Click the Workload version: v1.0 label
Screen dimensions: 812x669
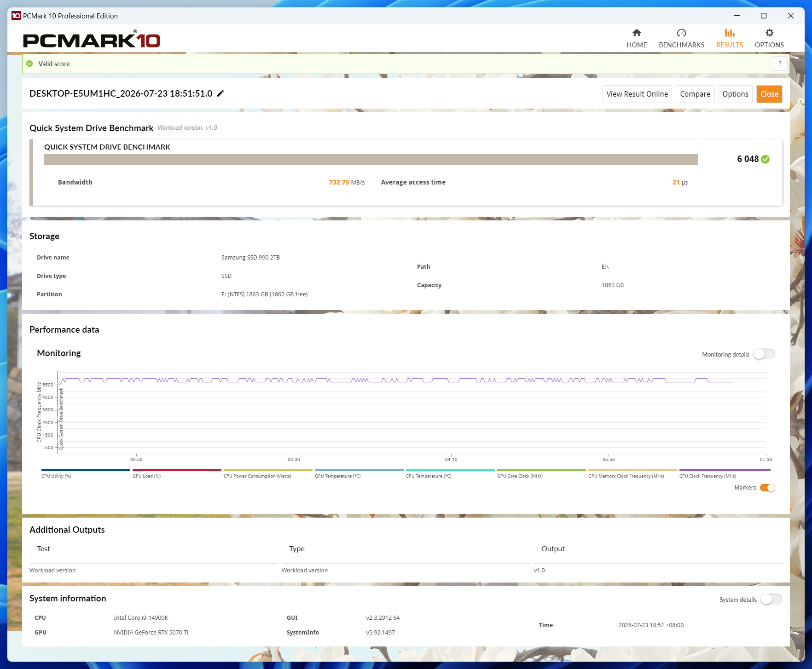(x=187, y=128)
